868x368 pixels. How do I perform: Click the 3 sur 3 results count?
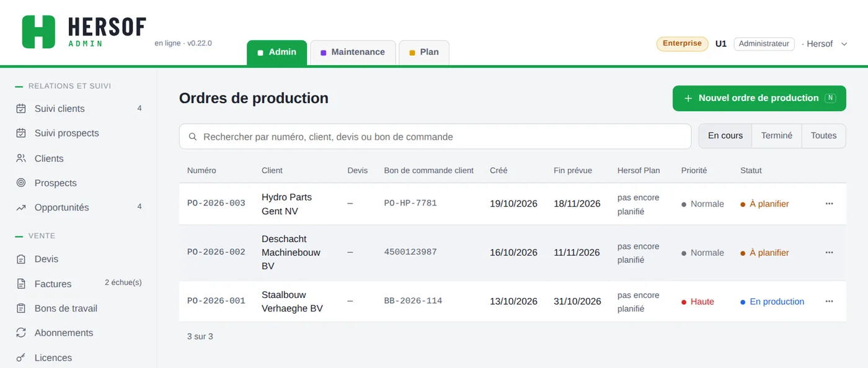pyautogui.click(x=200, y=336)
